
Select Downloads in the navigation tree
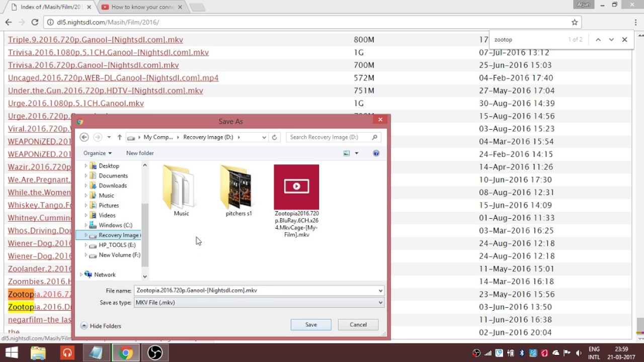tap(113, 186)
